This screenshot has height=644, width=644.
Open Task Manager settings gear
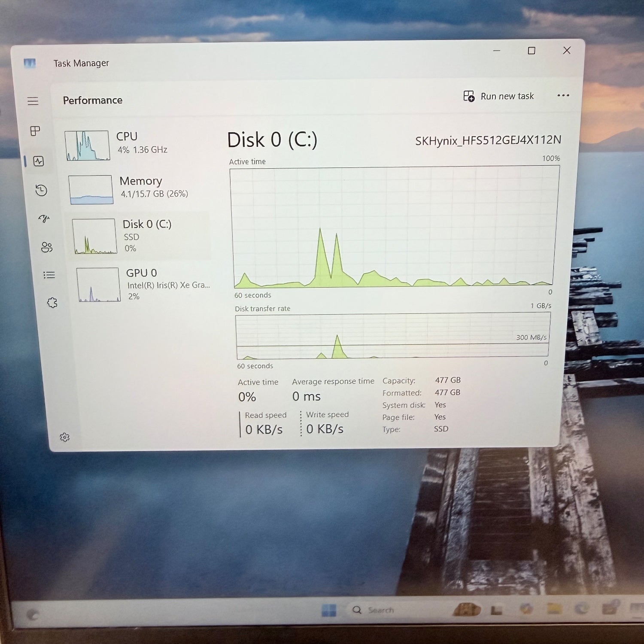coord(65,437)
